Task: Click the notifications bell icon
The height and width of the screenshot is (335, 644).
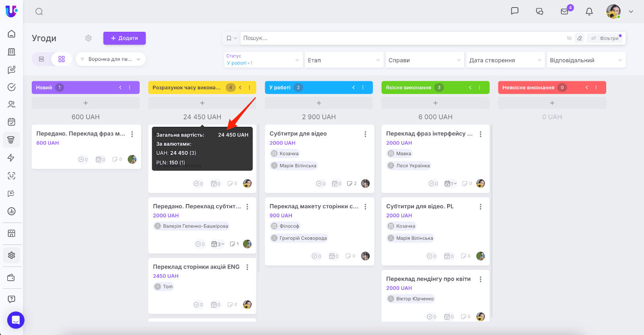Action: [589, 11]
